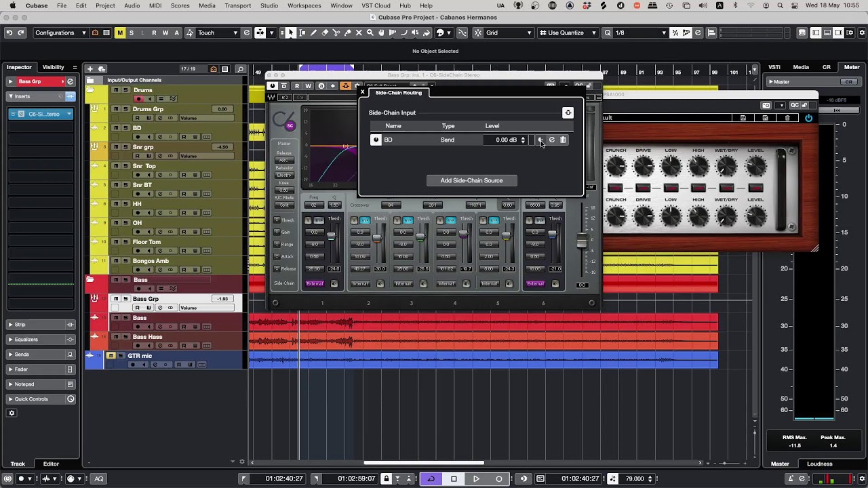Select the Split scissors tool
Viewport: 868px width, 488px height.
click(x=336, y=33)
